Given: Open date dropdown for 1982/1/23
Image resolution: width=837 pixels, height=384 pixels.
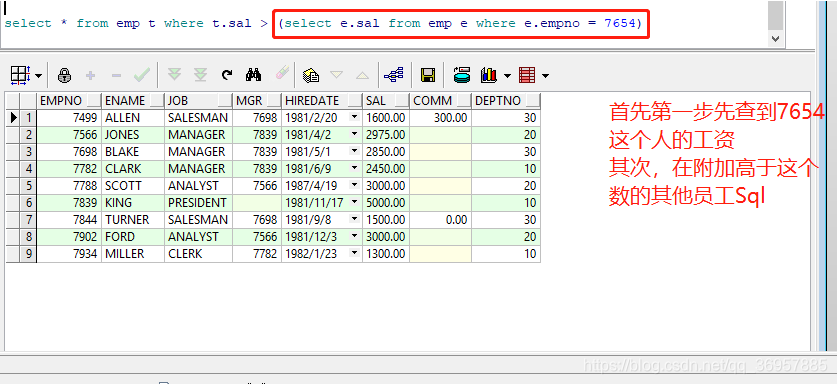Looking at the screenshot, I should coord(354,254).
